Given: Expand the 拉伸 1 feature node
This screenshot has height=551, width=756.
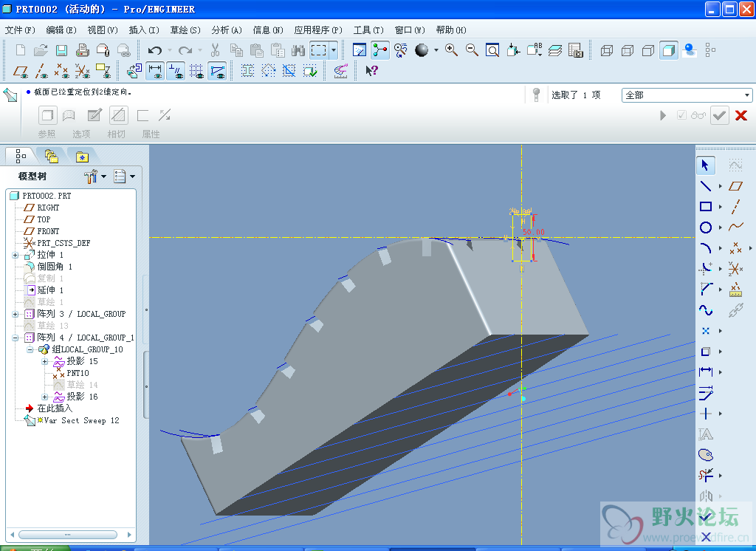Looking at the screenshot, I should pos(16,255).
